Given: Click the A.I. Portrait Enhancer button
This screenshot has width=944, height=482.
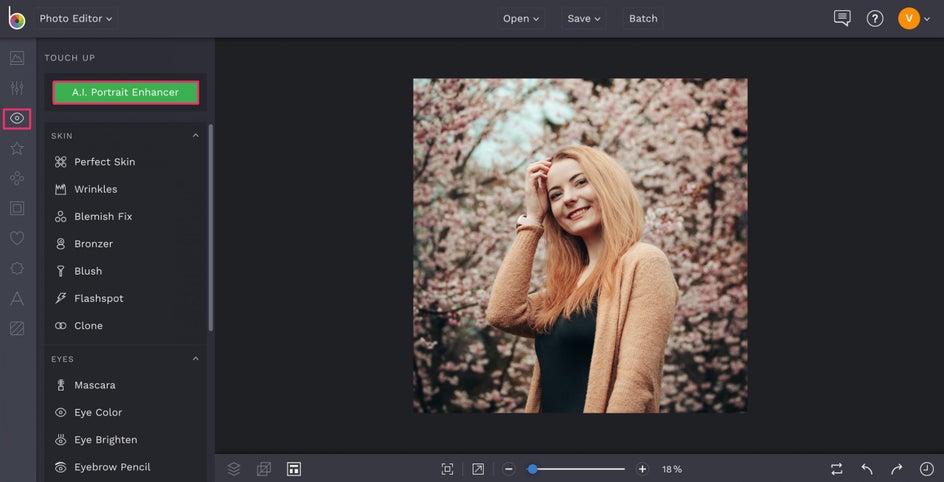Looking at the screenshot, I should (x=126, y=92).
